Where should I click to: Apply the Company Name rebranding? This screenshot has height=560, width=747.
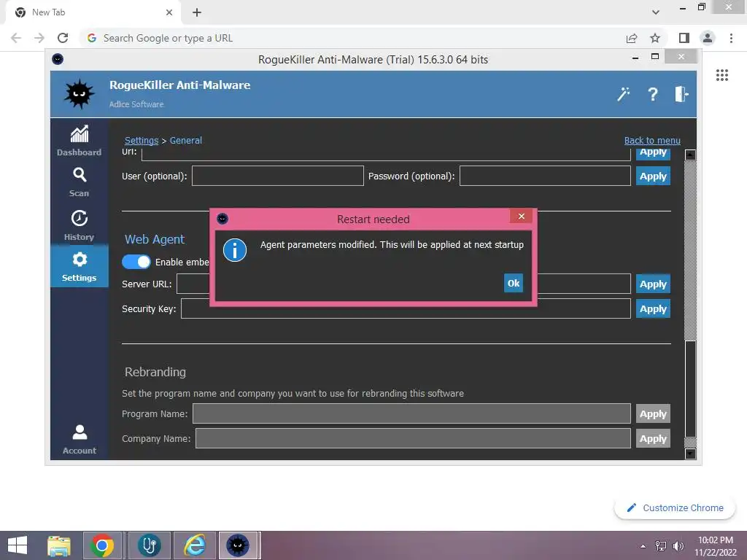point(653,438)
